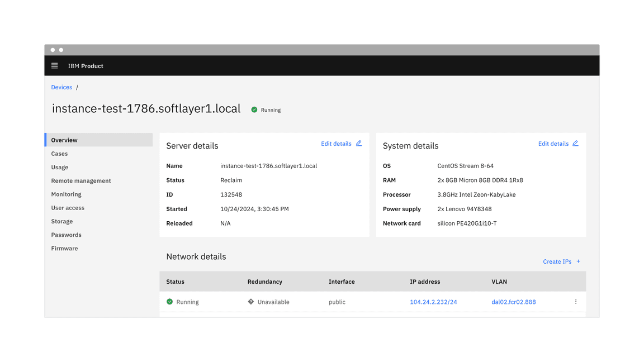Open the User access section
Screen dimensions: 644x362
tap(68, 208)
